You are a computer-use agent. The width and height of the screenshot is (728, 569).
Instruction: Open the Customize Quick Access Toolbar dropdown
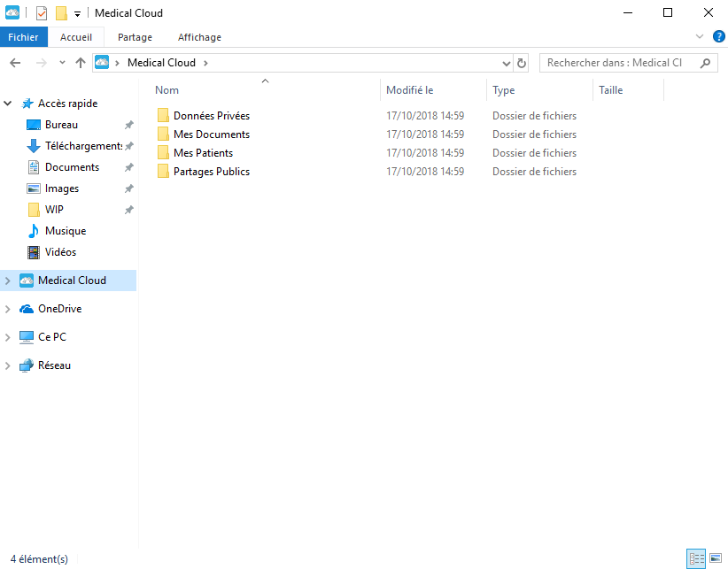pyautogui.click(x=78, y=14)
